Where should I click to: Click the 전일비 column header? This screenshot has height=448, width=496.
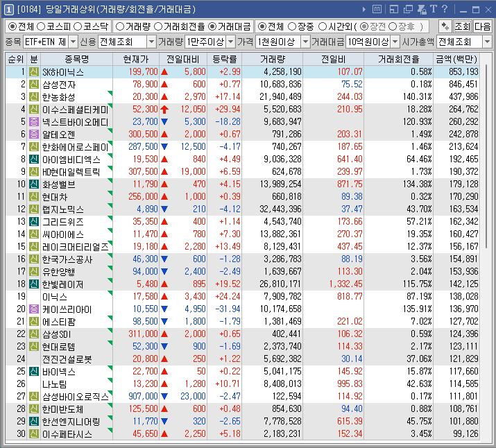[334, 59]
